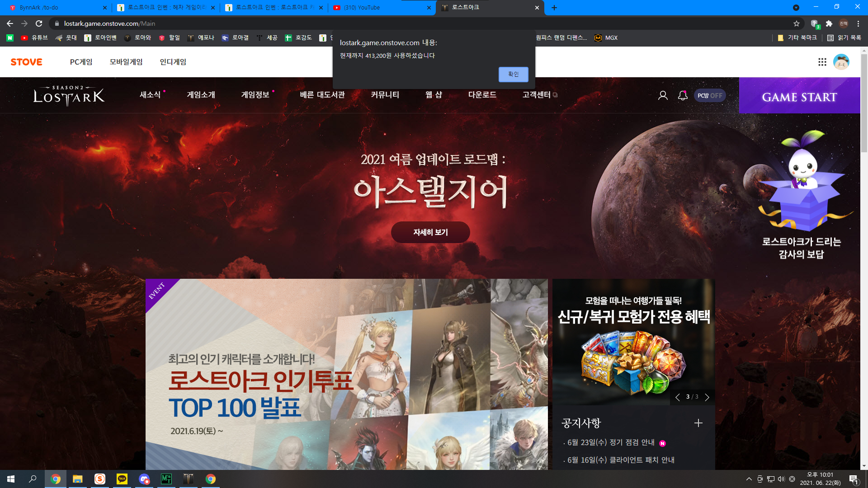Open the volume control tray icon
868x488 pixels.
(x=781, y=479)
